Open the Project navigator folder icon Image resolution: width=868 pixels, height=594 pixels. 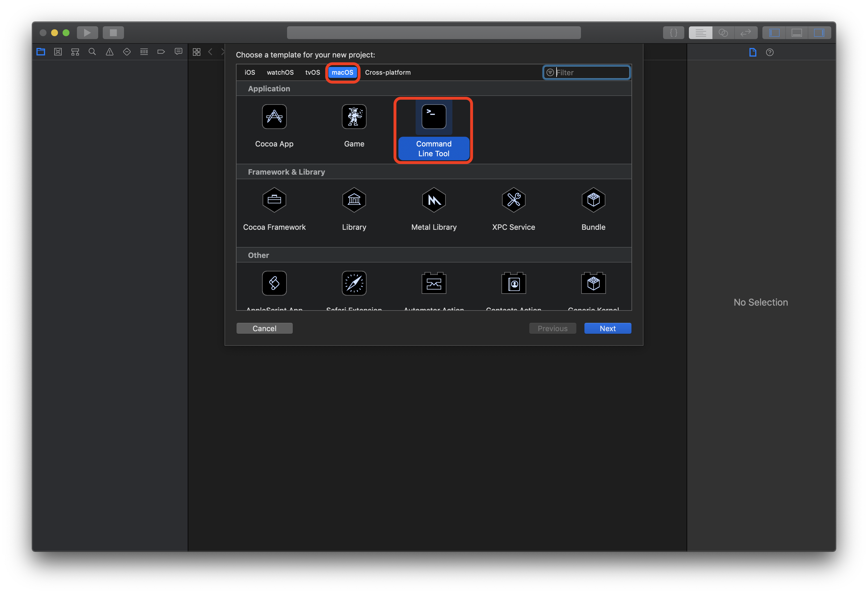[x=41, y=52]
